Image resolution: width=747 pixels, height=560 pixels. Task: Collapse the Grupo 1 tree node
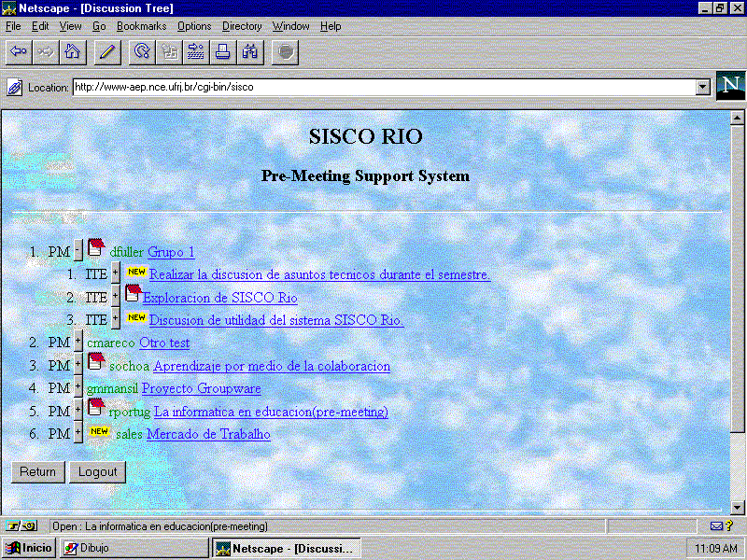(78, 251)
